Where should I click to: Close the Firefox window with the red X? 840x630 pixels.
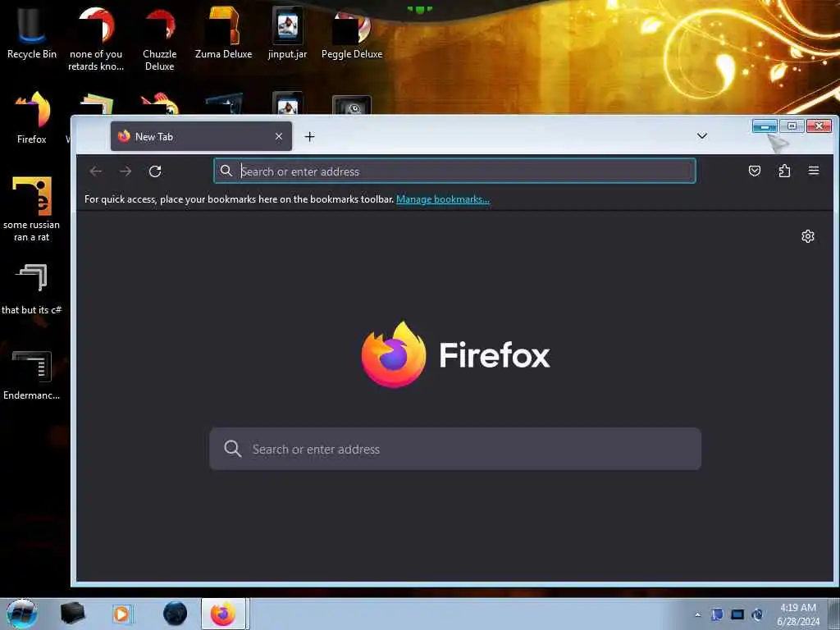(x=819, y=126)
